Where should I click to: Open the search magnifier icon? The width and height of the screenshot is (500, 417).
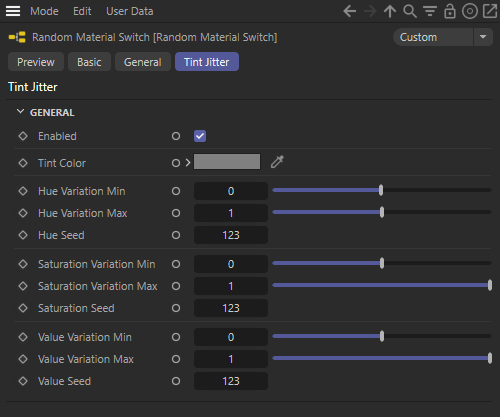[410, 11]
